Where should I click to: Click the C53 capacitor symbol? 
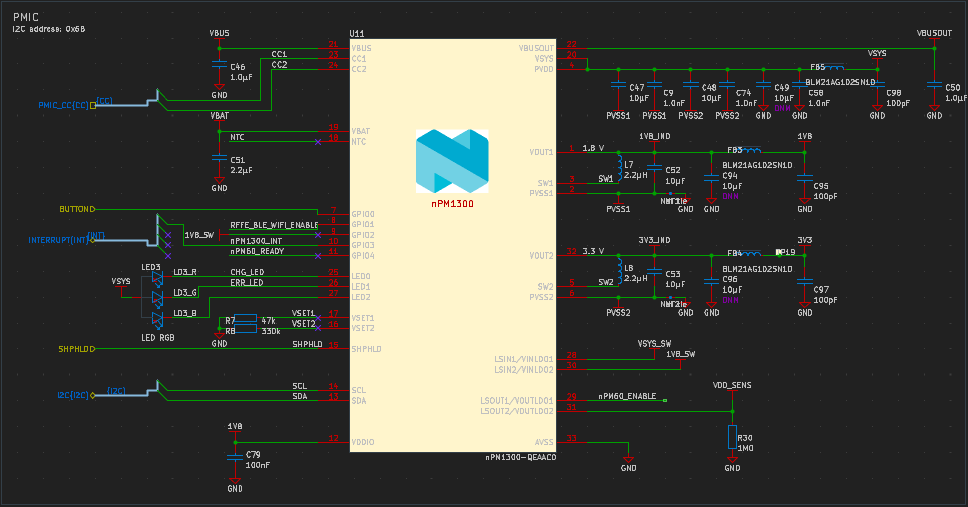pos(654,271)
